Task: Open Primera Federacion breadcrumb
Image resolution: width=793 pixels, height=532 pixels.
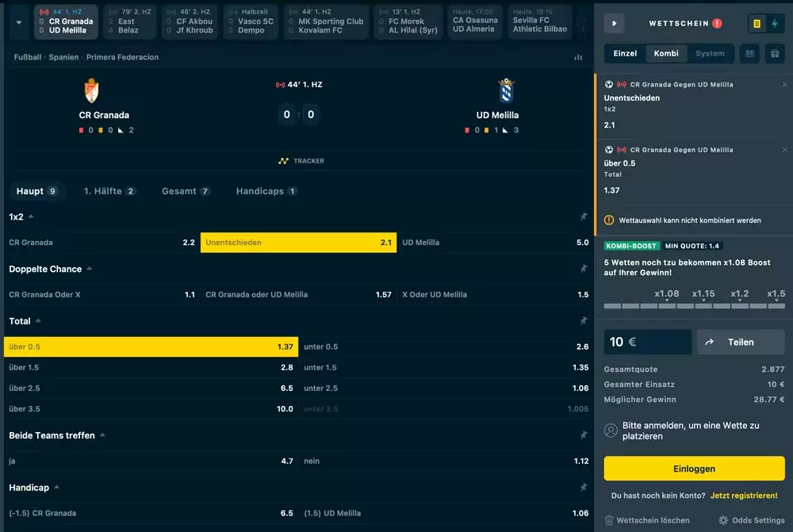Action: pyautogui.click(x=122, y=57)
